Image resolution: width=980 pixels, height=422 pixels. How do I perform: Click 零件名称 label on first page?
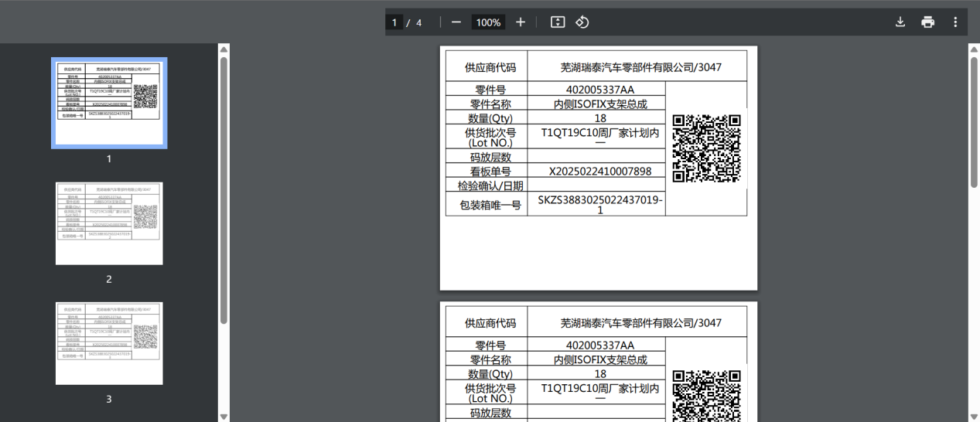[490, 104]
